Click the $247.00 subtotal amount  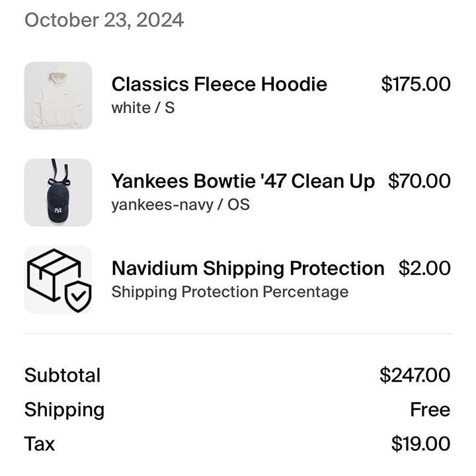point(415,376)
